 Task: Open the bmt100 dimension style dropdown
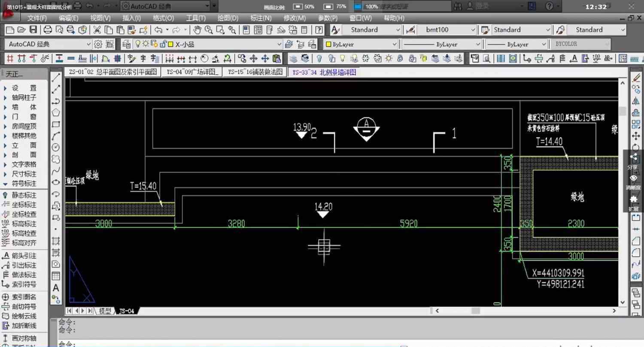click(x=473, y=30)
